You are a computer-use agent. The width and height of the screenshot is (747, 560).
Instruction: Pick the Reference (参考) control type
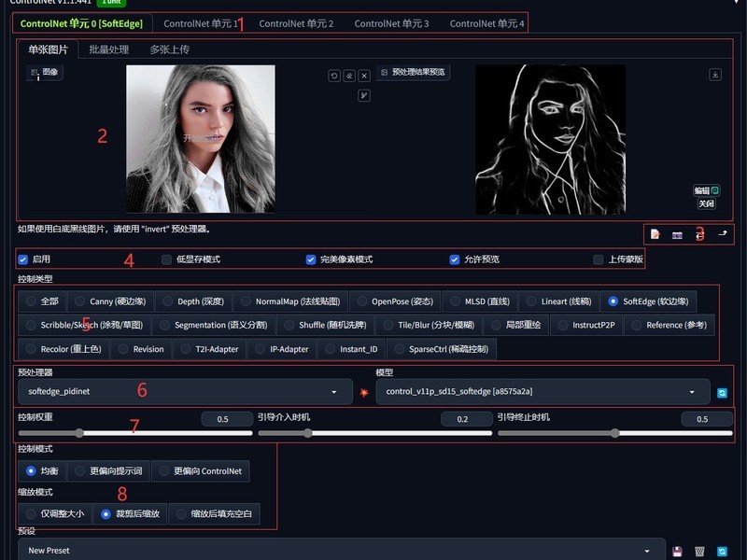[x=669, y=325]
